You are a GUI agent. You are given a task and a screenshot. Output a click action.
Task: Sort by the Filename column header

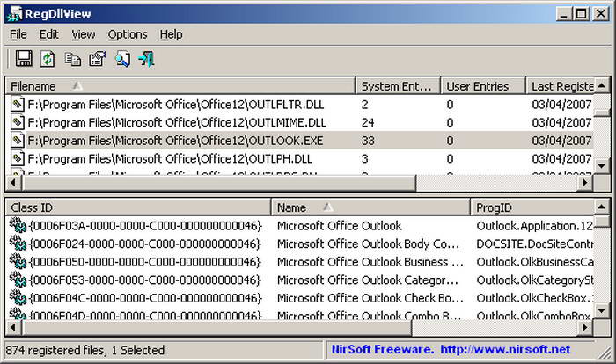point(180,86)
